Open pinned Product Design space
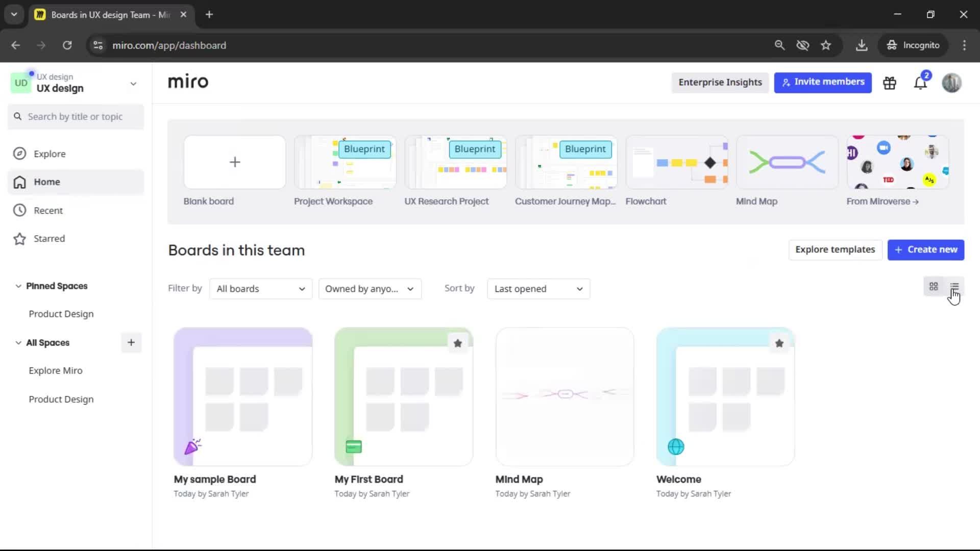Image resolution: width=980 pixels, height=551 pixels. tap(61, 314)
